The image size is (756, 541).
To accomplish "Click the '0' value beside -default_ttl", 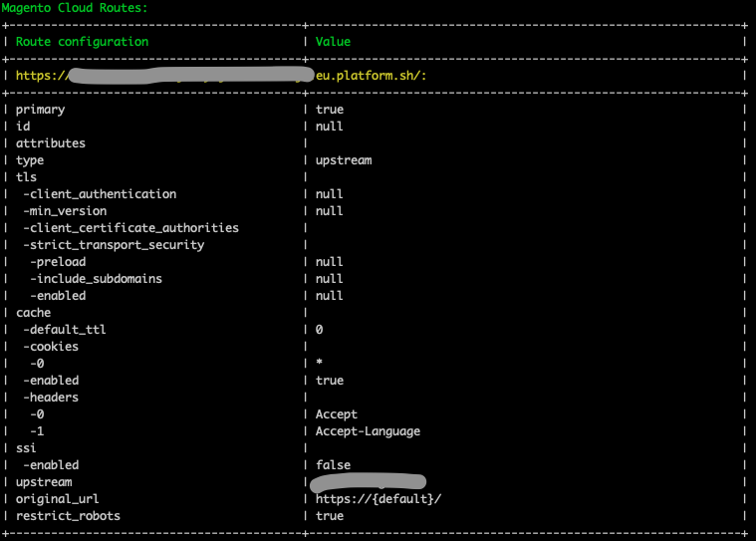I will [319, 330].
